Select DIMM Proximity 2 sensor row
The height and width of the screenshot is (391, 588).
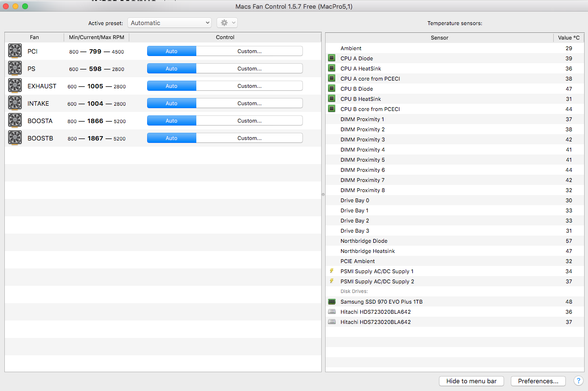(x=455, y=129)
